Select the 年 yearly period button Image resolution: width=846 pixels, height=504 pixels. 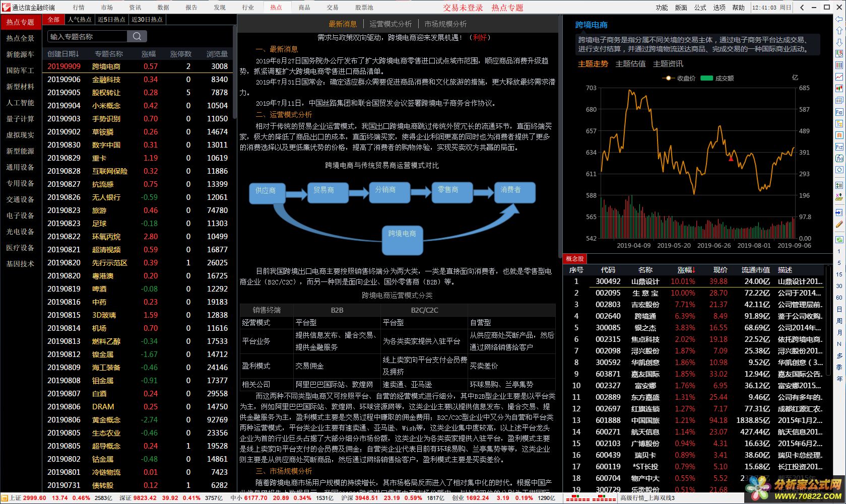839,378
